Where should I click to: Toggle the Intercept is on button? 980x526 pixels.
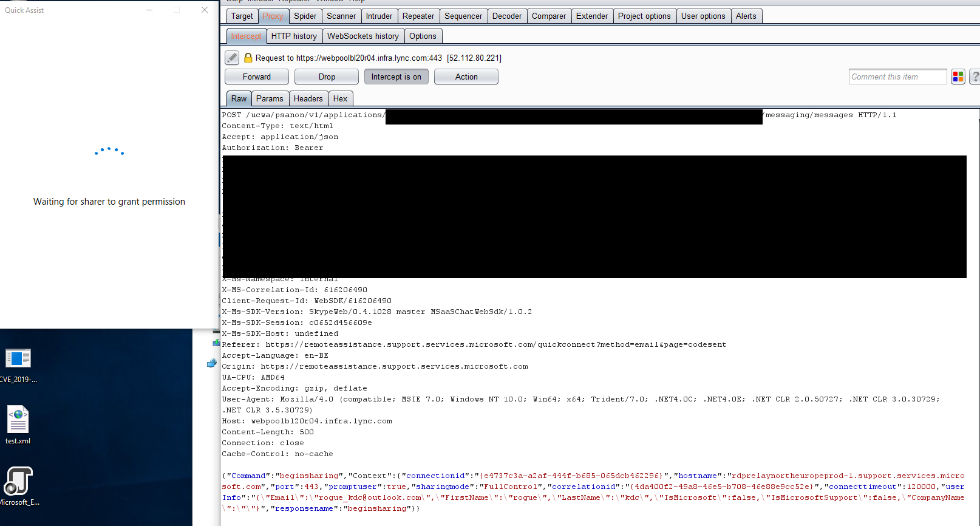396,77
